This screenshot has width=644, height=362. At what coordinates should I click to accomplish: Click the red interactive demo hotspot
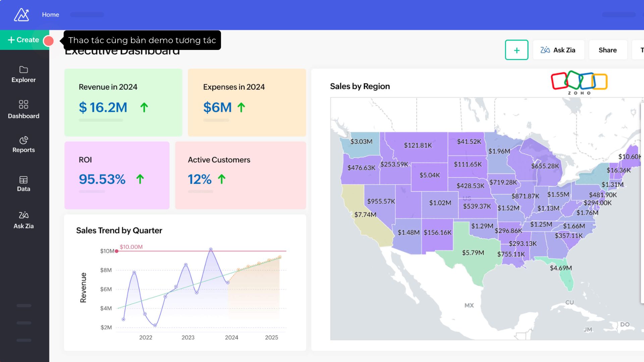point(49,41)
